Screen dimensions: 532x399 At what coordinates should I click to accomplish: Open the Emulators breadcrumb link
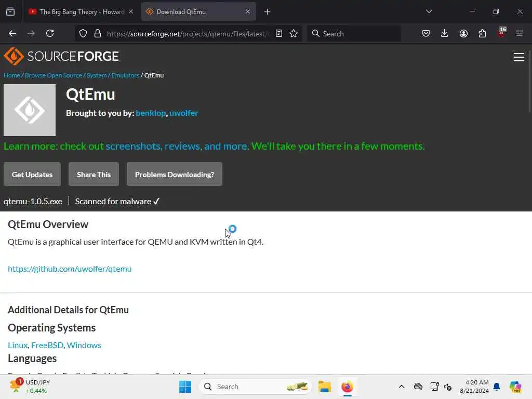click(x=126, y=75)
